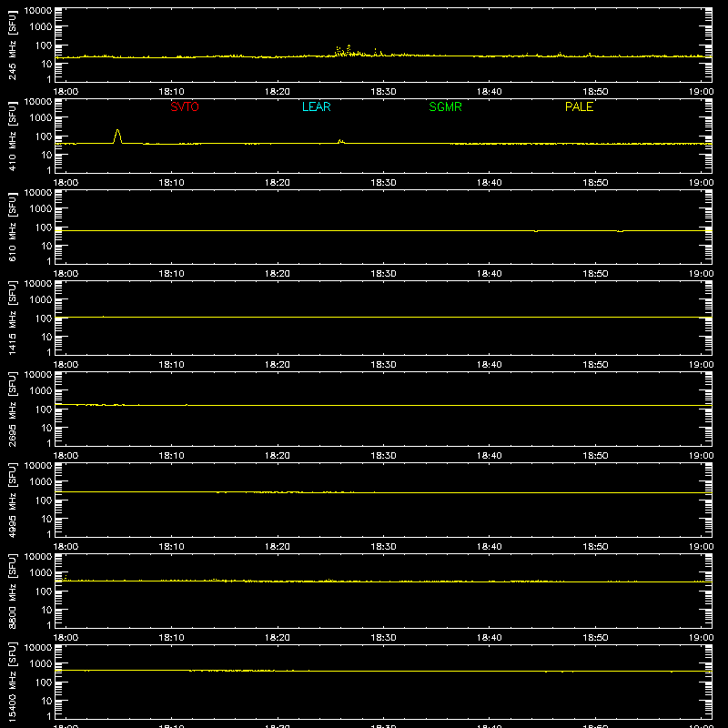Click the 18:50 label under the 2695 MHz plot
This screenshot has height=728, width=728.
point(595,456)
